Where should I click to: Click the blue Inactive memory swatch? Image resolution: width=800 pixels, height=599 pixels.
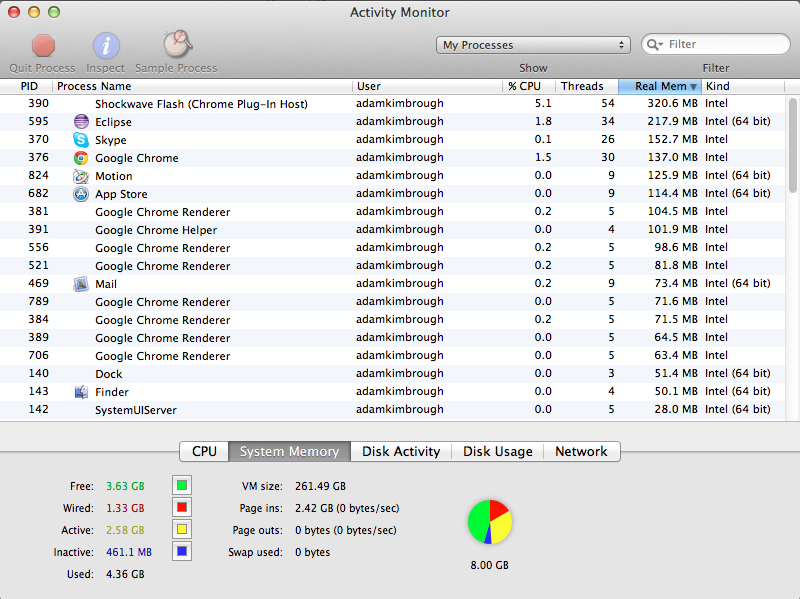coord(182,552)
